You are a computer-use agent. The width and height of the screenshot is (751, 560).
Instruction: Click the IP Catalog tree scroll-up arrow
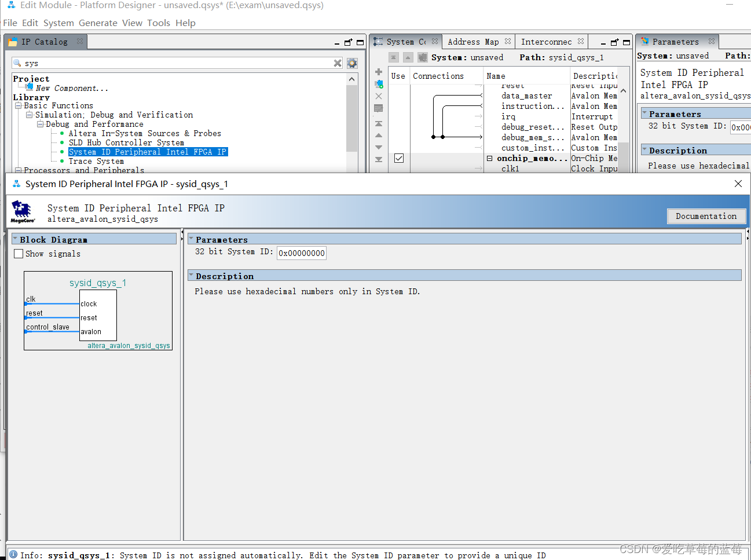point(351,79)
